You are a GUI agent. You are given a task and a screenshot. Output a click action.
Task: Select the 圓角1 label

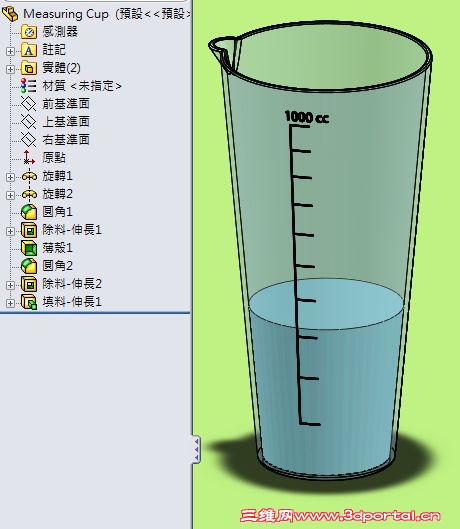(x=57, y=212)
